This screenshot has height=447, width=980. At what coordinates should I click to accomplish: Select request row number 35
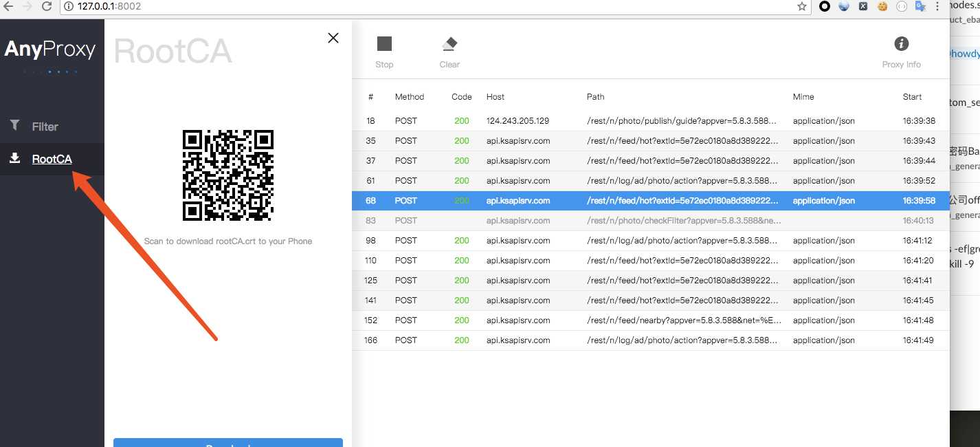click(x=650, y=141)
